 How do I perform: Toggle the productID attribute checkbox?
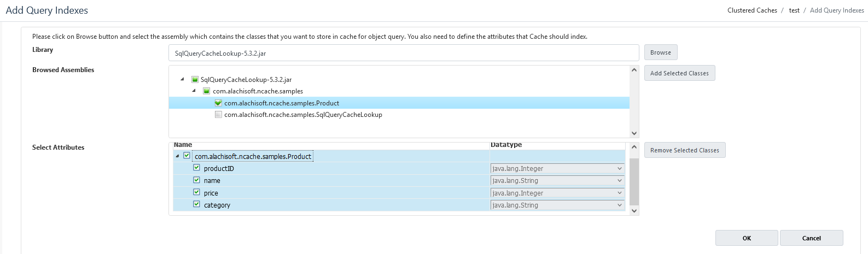click(x=196, y=168)
